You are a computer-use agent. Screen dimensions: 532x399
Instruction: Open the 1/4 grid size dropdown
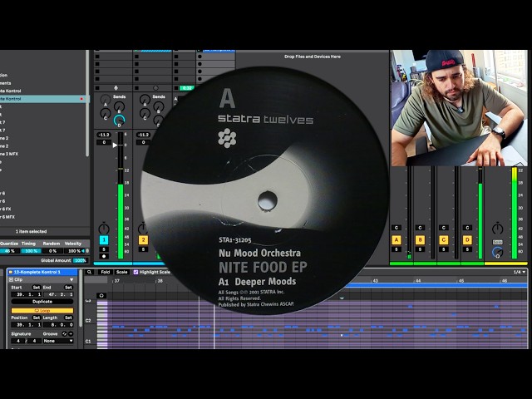519,272
